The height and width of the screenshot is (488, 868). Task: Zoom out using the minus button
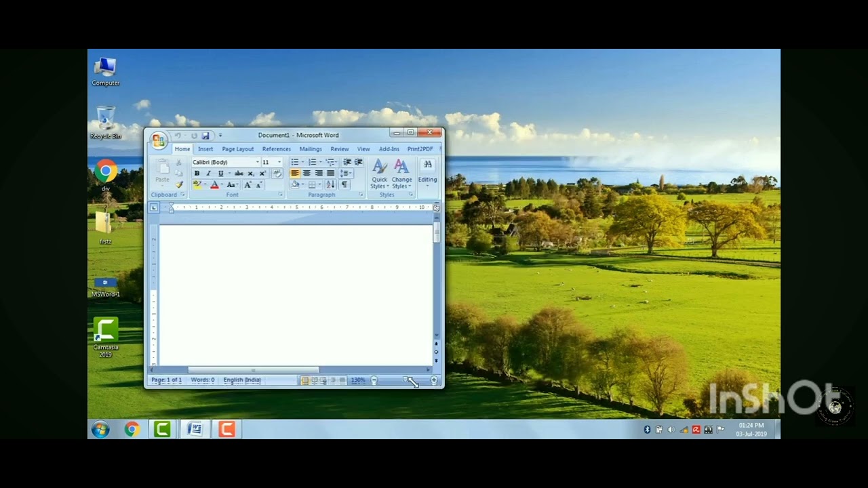pyautogui.click(x=374, y=380)
